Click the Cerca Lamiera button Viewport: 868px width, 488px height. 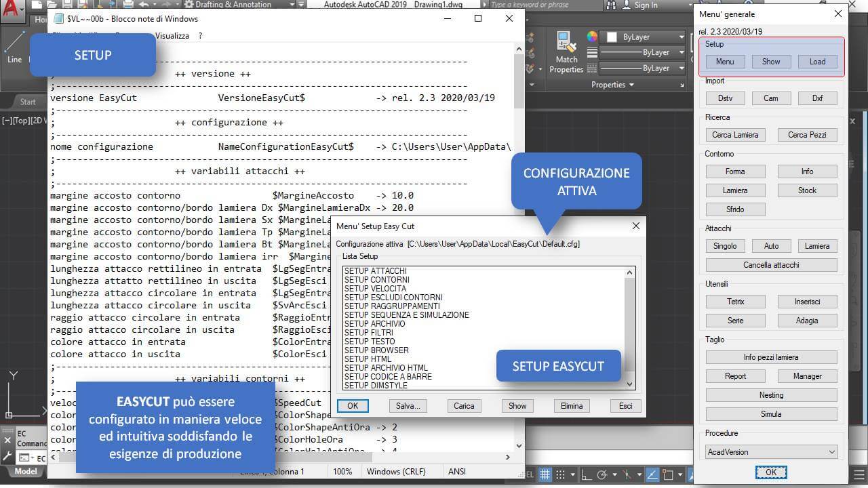point(735,135)
